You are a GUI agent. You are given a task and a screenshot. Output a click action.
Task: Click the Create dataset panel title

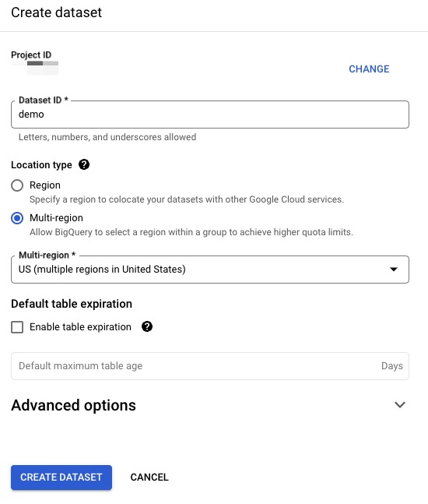pos(56,12)
